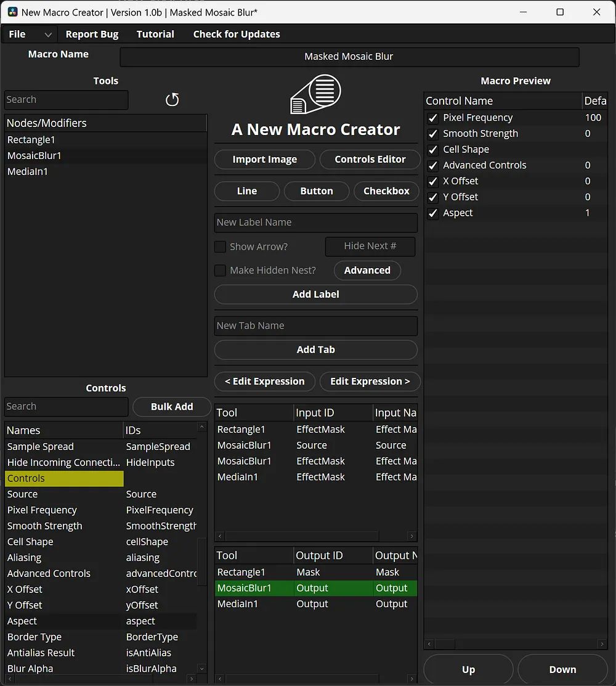Click the Output ID column header
Screen dimensions: 616x686
pos(333,555)
